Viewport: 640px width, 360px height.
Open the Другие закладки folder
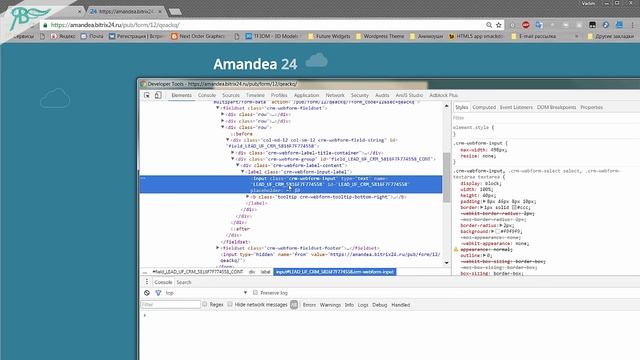(611, 36)
